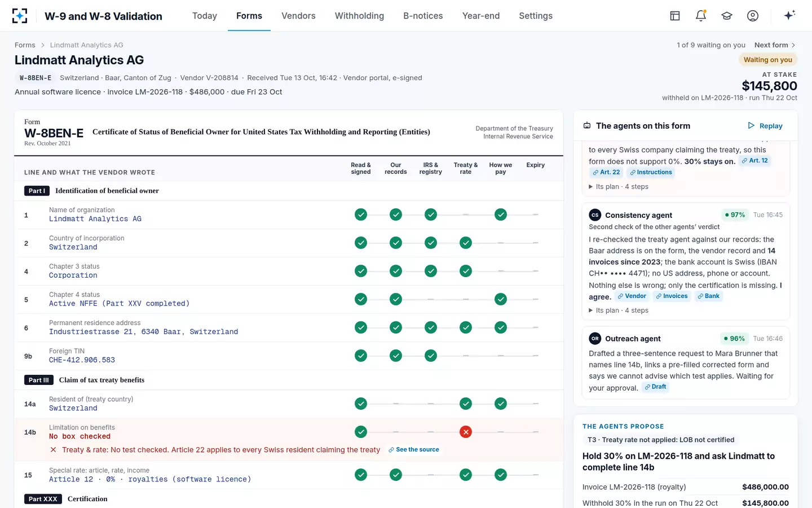Expand the treaty agent's plan of 4 steps above Consistency agent
This screenshot has width=812, height=508.
619,187
